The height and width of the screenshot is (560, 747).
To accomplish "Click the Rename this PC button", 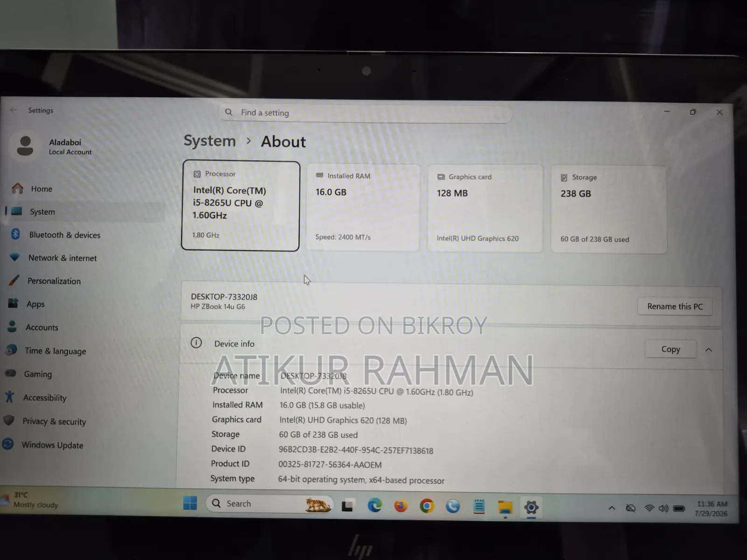I will 675,306.
